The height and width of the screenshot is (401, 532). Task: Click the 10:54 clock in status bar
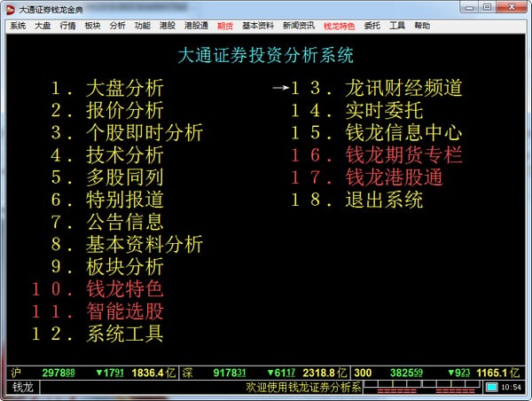tap(511, 388)
